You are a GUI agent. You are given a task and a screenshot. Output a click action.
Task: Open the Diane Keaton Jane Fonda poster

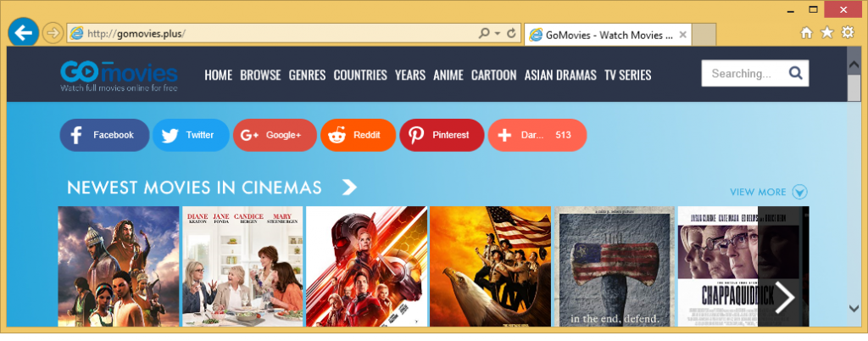click(242, 266)
